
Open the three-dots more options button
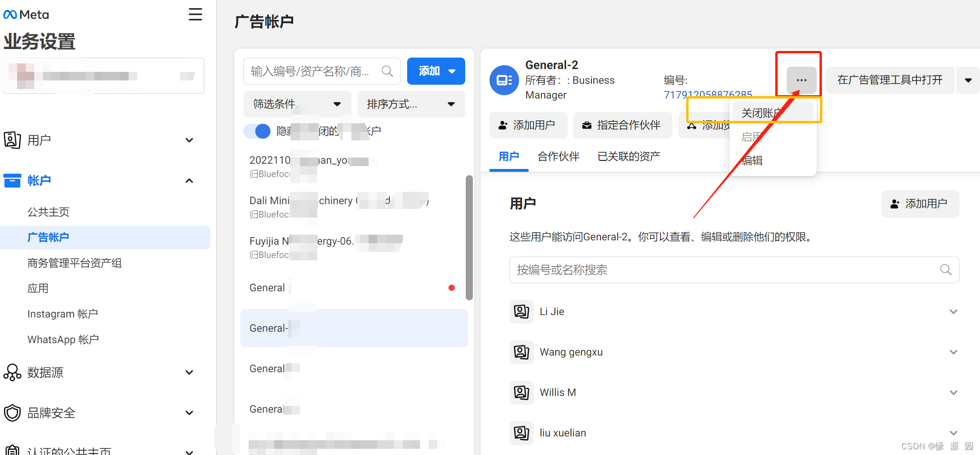coord(801,80)
